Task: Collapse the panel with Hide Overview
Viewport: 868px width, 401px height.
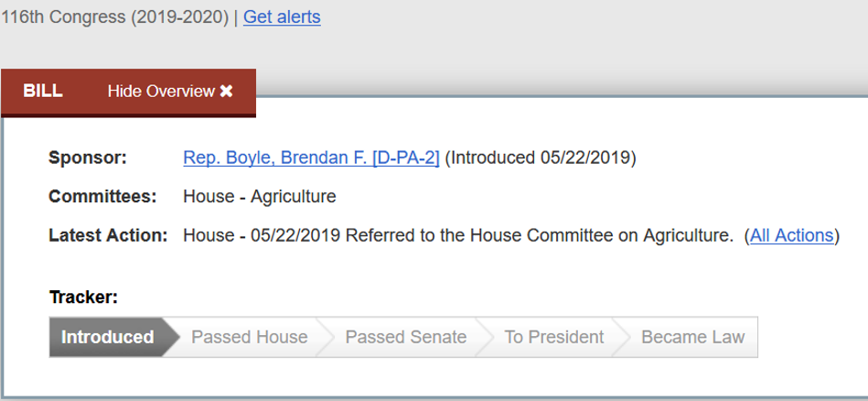Action: click(x=161, y=92)
